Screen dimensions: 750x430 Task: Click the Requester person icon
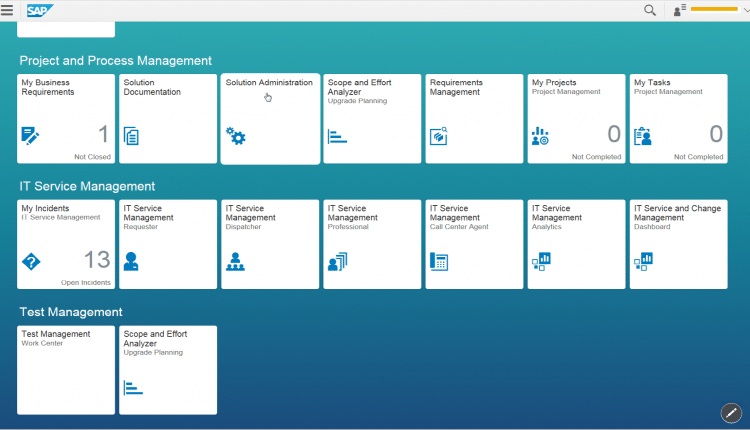coord(131,262)
